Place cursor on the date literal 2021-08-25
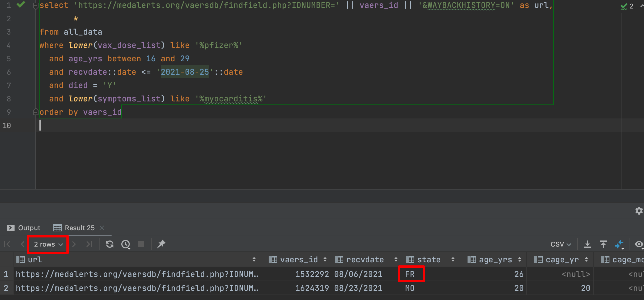 pos(185,72)
